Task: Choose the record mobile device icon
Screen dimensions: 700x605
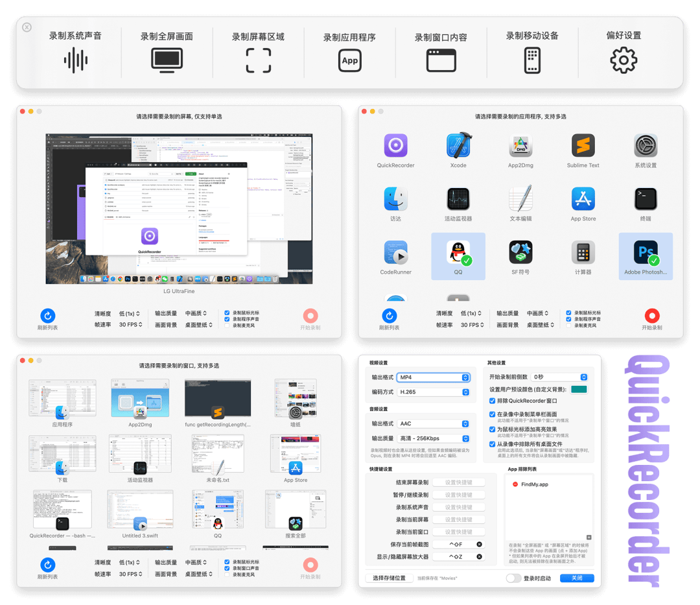Action: pyautogui.click(x=532, y=60)
